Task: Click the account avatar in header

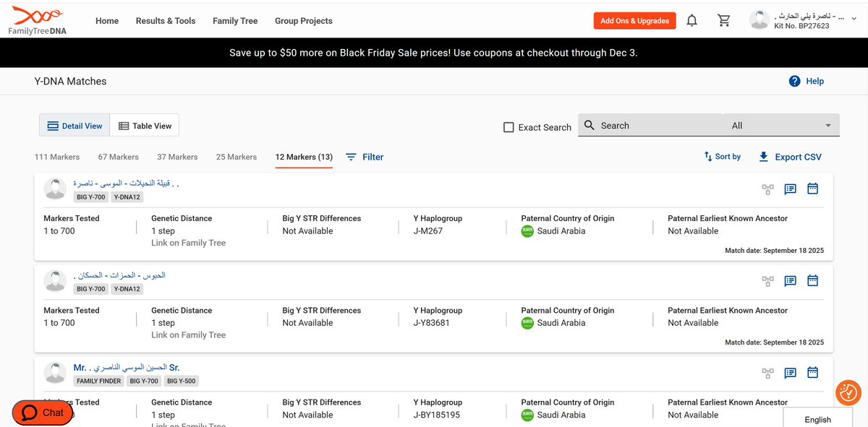Action: (759, 20)
